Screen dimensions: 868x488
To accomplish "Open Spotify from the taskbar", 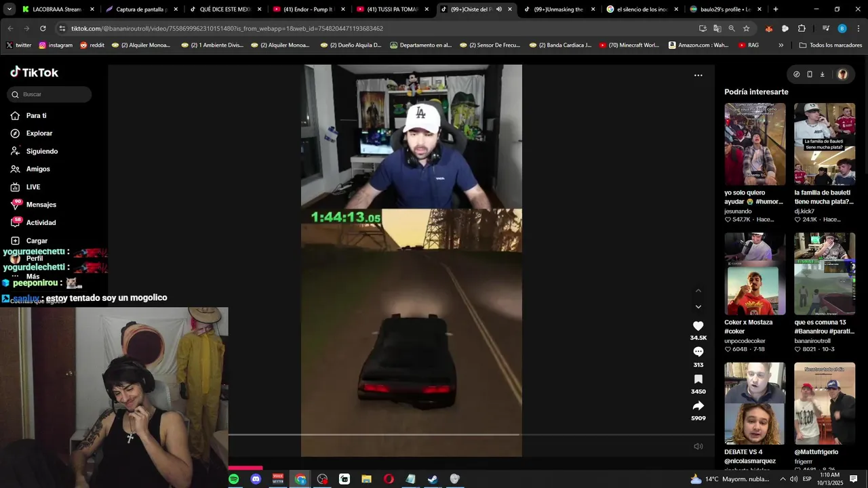I will [x=234, y=479].
